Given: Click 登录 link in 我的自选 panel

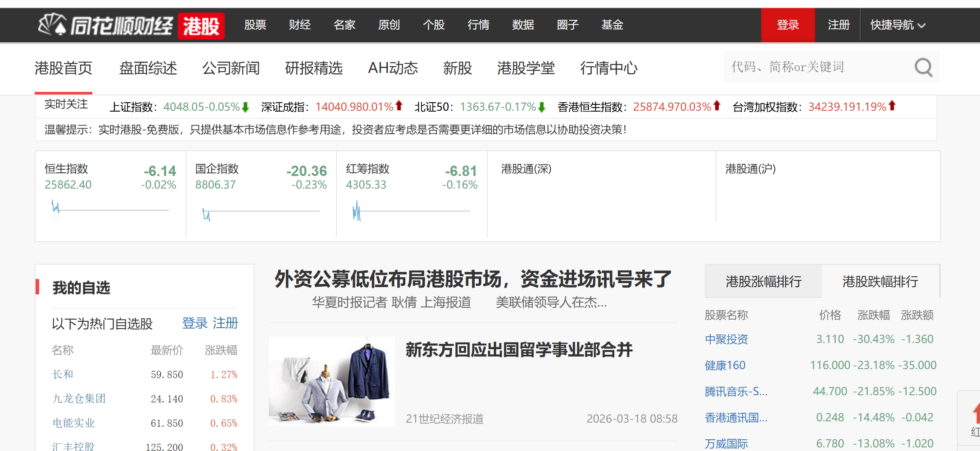Looking at the screenshot, I should coord(195,323).
